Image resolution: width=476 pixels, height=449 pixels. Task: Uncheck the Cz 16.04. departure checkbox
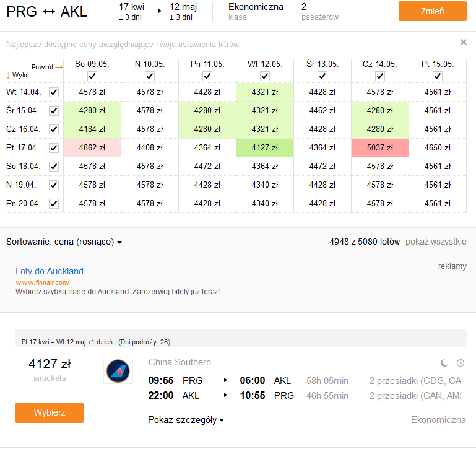54,129
